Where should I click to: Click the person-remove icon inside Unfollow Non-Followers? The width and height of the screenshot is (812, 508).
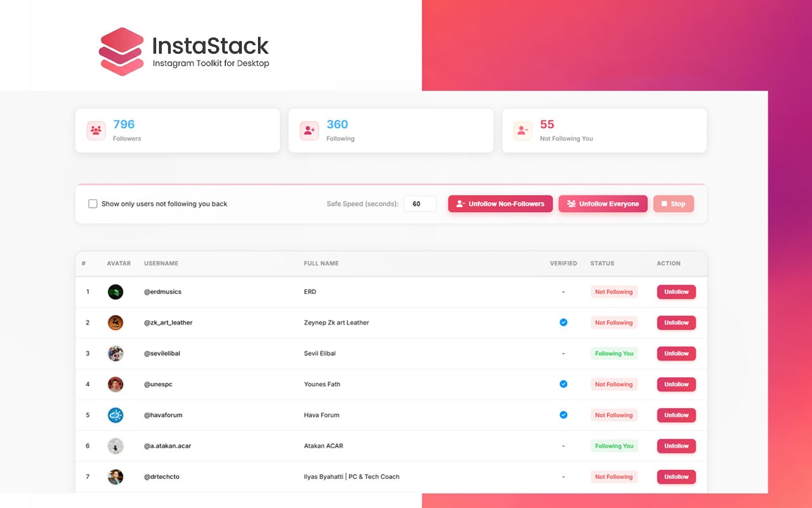(x=461, y=204)
